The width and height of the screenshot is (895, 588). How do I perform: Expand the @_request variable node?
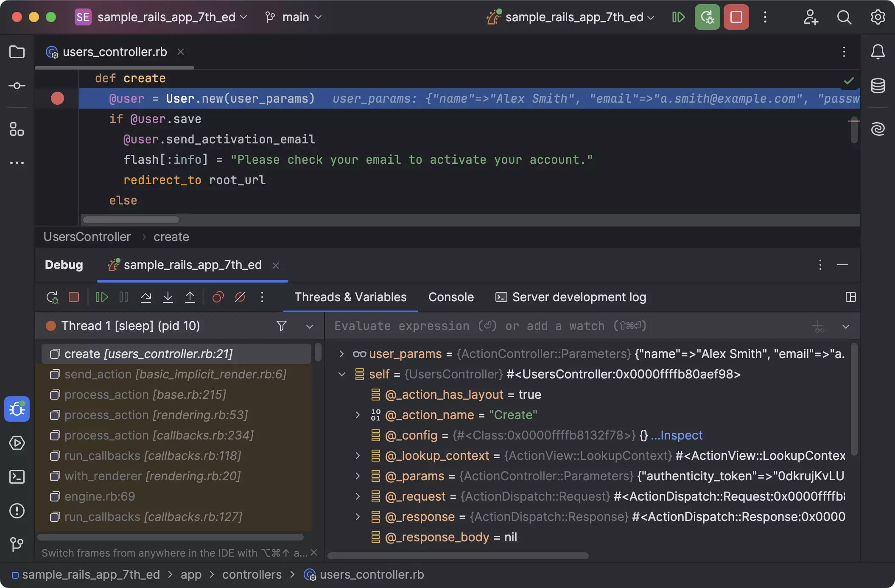(358, 496)
